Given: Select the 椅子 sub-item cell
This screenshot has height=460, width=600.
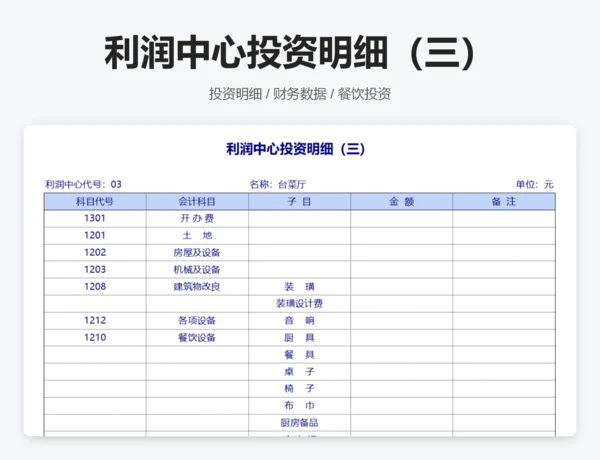Looking at the screenshot, I should point(299,388).
